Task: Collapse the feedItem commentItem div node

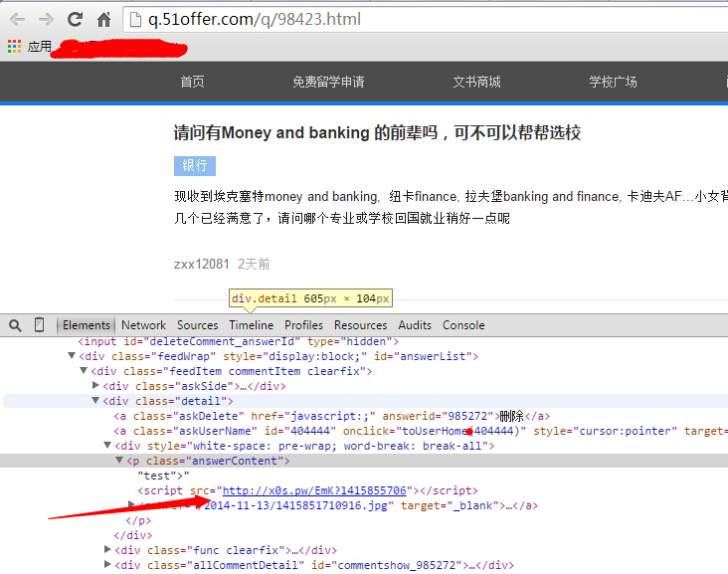Action: (84, 371)
